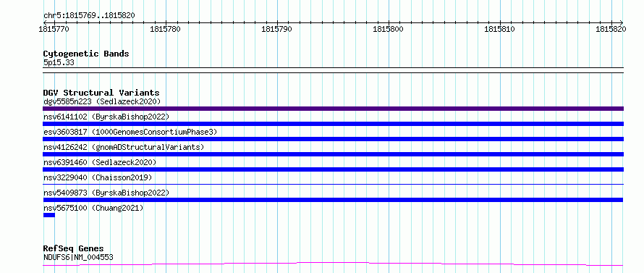Click the dgv5585n223 (Sedlazeck2020) variant label
The image size is (644, 273).
point(102,101)
